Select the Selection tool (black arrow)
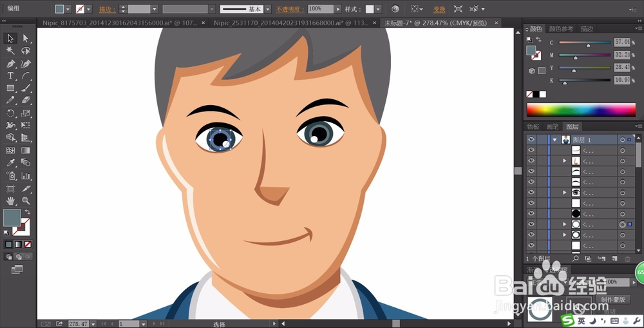Viewport: 644px width, 328px height. 10,38
